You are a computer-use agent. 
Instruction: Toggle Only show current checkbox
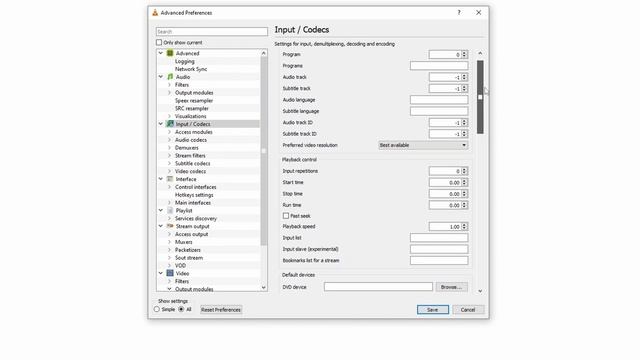[159, 42]
